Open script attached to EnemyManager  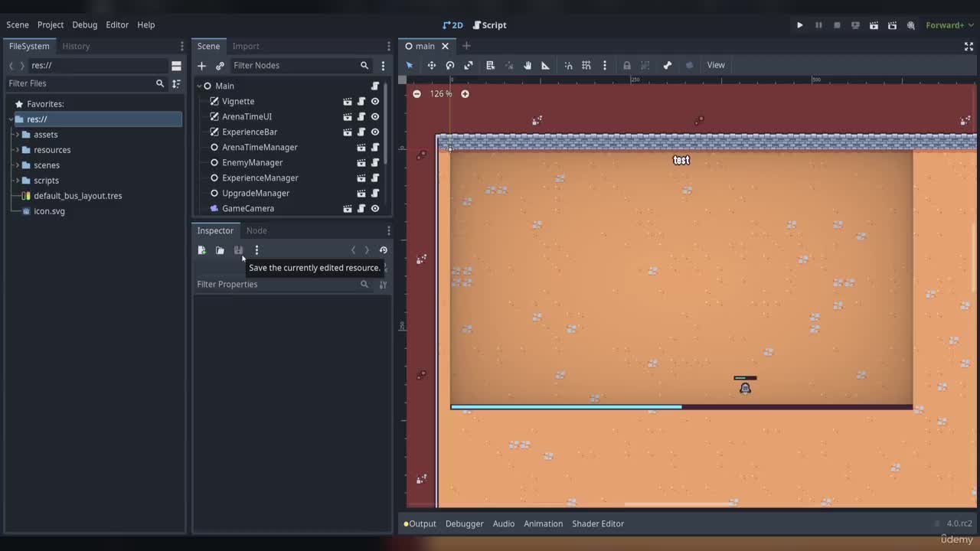pos(375,162)
